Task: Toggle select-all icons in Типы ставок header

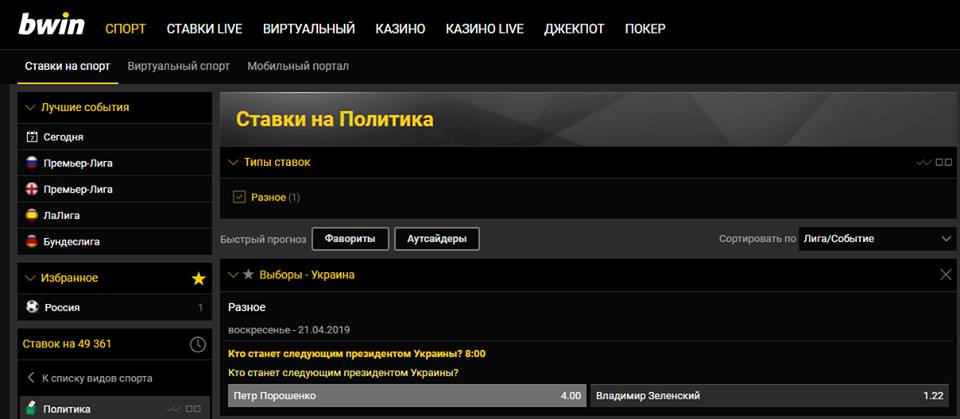Action: pos(935,162)
